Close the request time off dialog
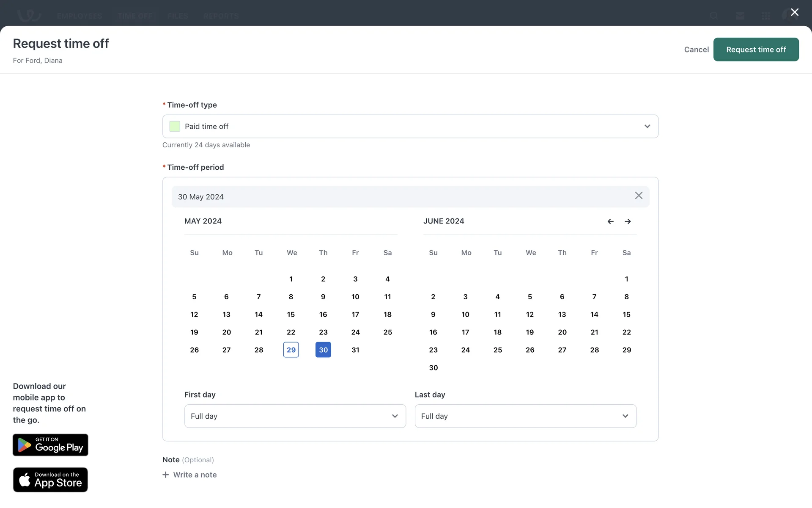 [x=794, y=12]
